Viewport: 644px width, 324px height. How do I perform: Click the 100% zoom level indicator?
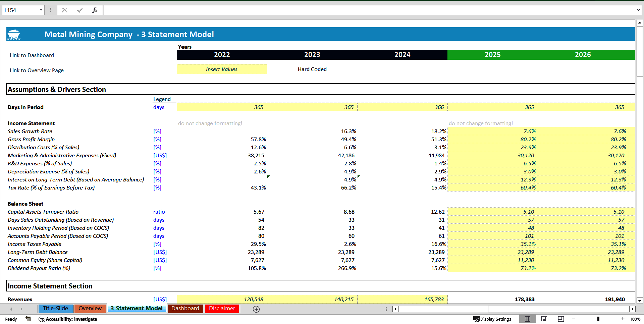click(635, 319)
